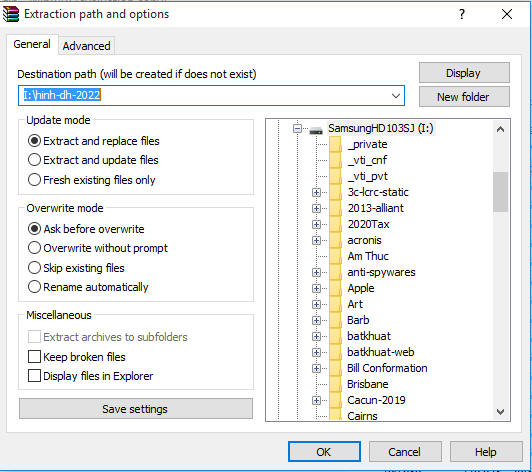Image resolution: width=532 pixels, height=472 pixels.
Task: Click the WinRAR books icon in title bar
Action: coord(11,14)
